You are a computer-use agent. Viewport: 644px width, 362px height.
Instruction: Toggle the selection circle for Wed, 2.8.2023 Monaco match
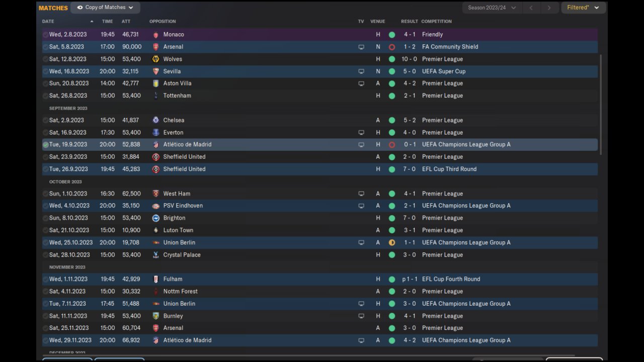pos(45,35)
